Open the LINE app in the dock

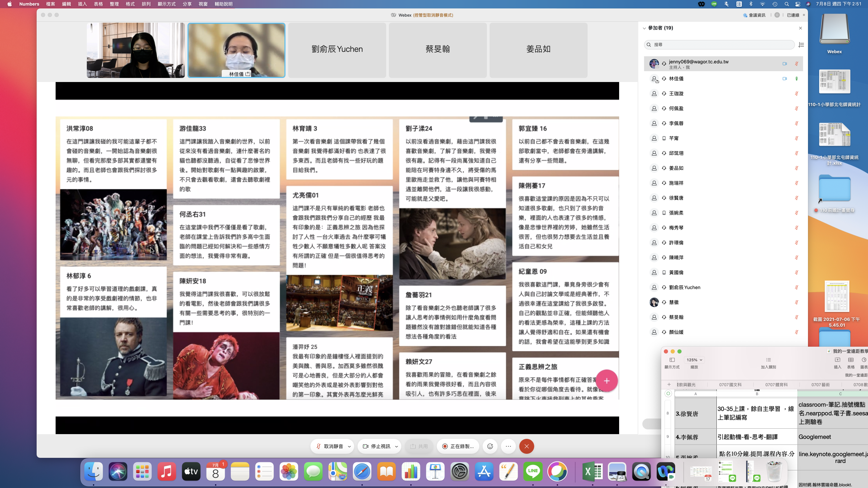[533, 471]
